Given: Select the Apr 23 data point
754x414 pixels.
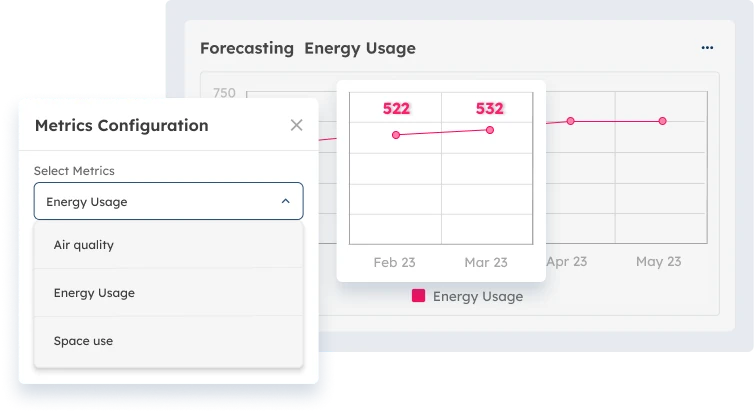Looking at the screenshot, I should 571,121.
